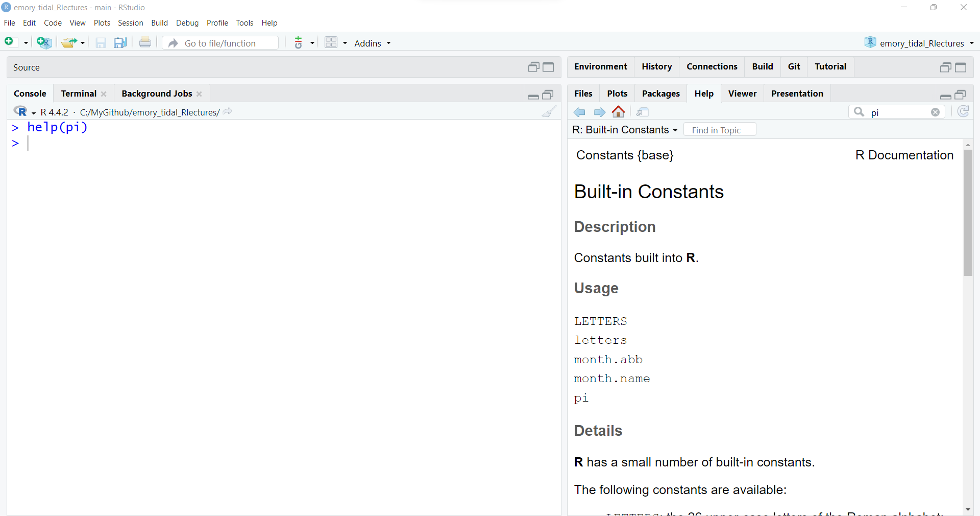This screenshot has height=516, width=980.
Task: Minimize the Console pane
Action: (x=533, y=95)
